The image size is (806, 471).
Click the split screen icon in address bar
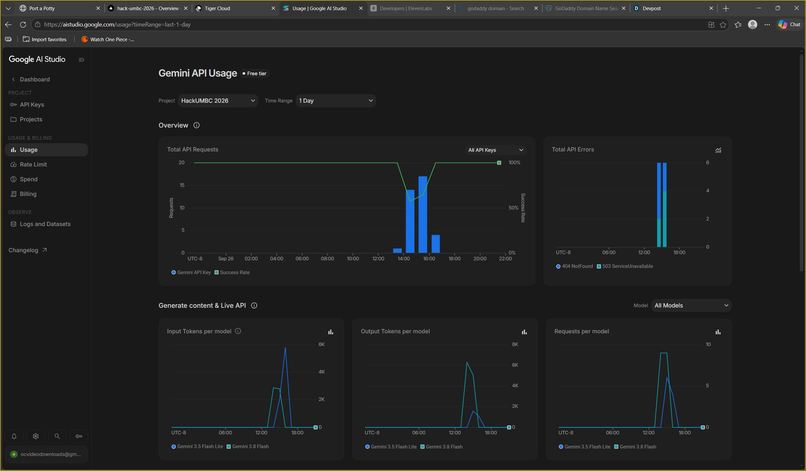click(x=711, y=24)
